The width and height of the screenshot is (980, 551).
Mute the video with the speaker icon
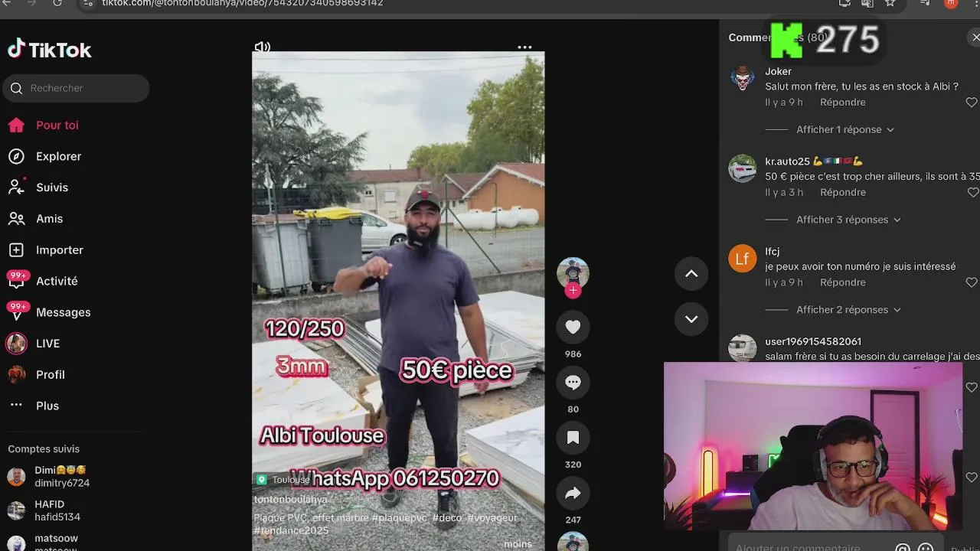[262, 47]
